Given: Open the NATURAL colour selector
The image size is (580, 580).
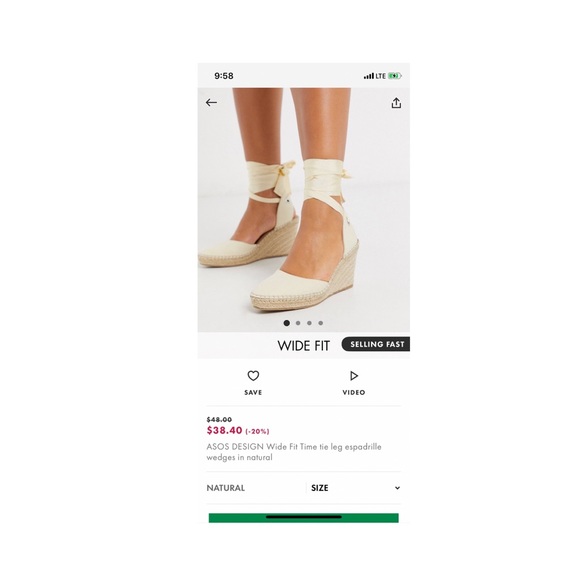Looking at the screenshot, I should (226, 488).
